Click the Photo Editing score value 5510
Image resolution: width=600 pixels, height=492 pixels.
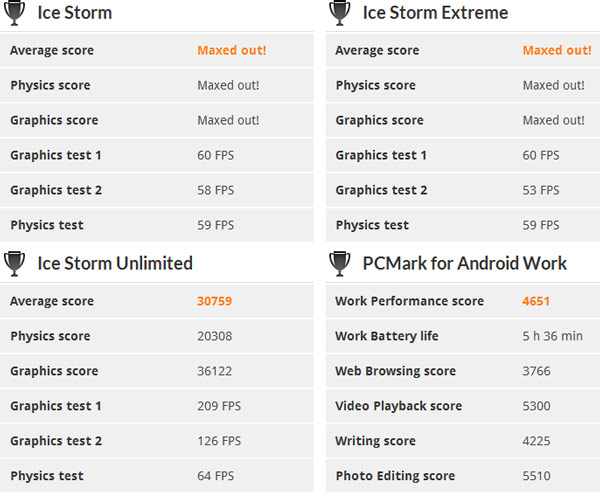[x=537, y=476]
